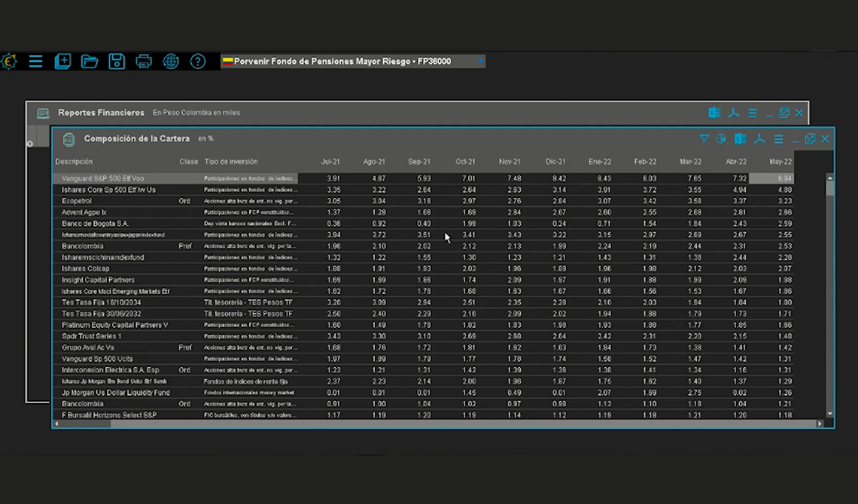Click the save floppy disk icon
This screenshot has width=858, height=504.
(117, 61)
